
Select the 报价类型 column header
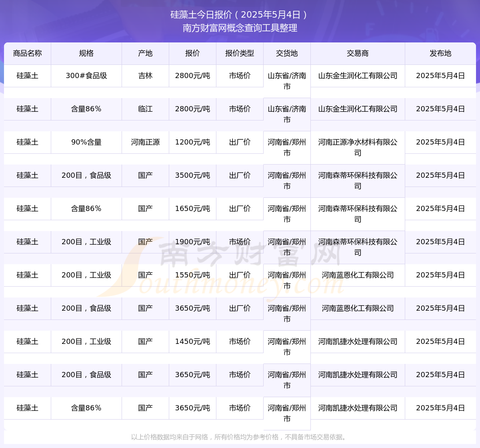[240, 53]
